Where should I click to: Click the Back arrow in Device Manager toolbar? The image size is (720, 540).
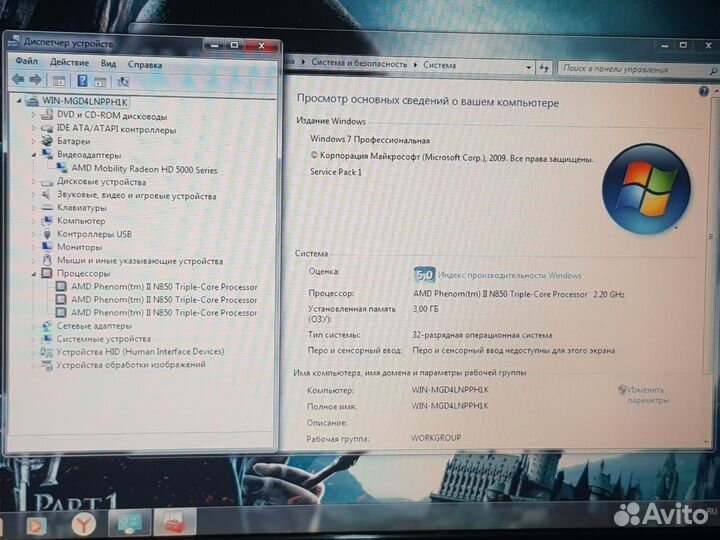[x=18, y=79]
